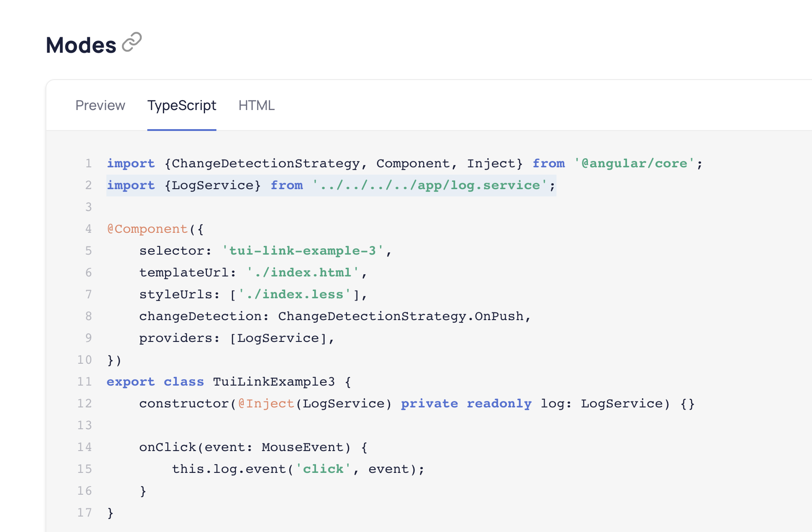The image size is (812, 532).
Task: Click the @Inject decorator in the constructor
Action: pos(265,403)
